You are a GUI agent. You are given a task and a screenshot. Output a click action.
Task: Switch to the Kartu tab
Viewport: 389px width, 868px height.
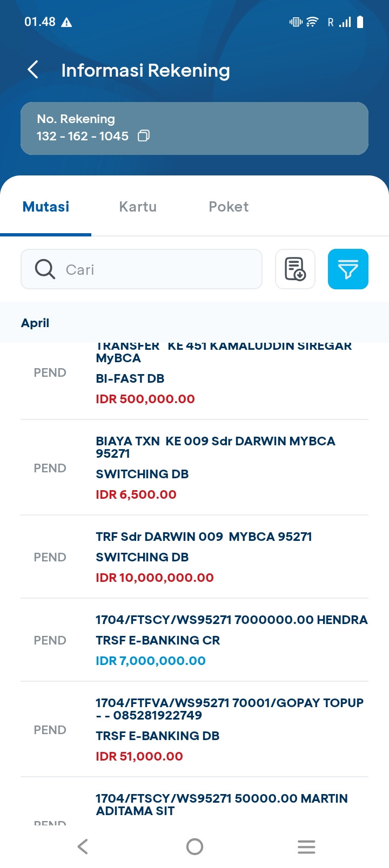[138, 207]
